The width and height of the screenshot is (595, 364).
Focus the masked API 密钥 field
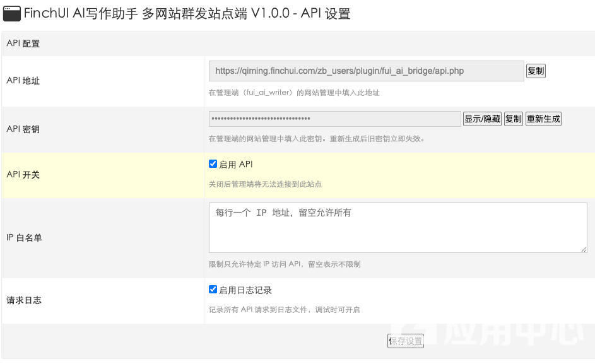coord(334,119)
